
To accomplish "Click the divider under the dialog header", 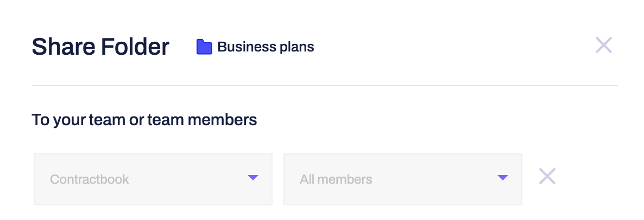I will coord(325,86).
